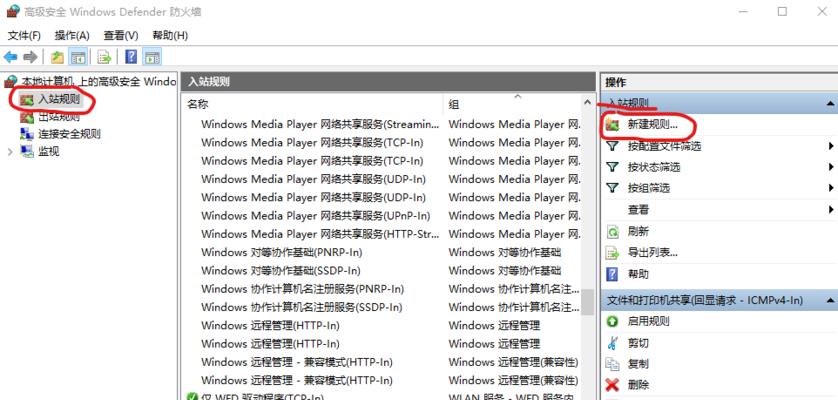Select Windows 协作计算机名注册服务(PNRP-In) rule
Viewport: 838px width, 400px height.
click(x=302, y=289)
